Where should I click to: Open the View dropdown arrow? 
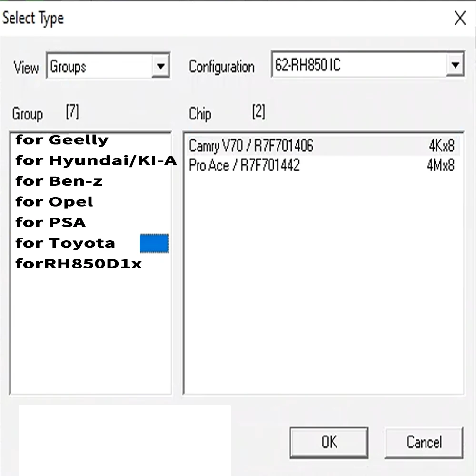(x=162, y=66)
